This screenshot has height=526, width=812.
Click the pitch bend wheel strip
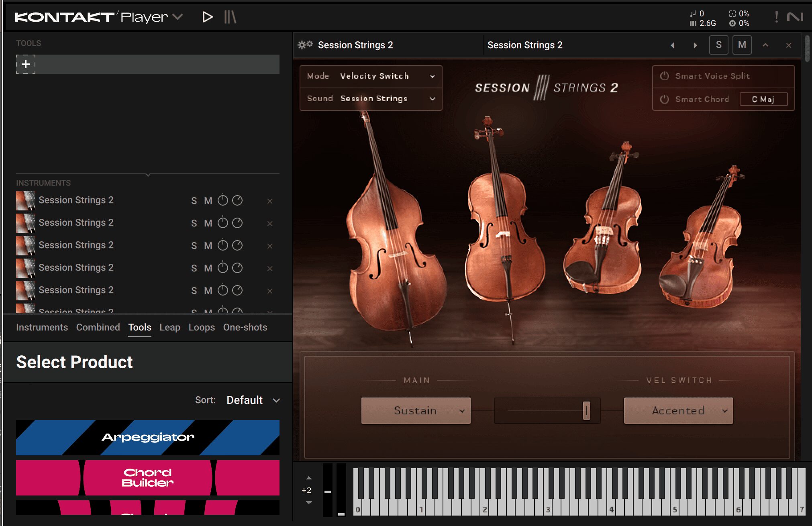tap(328, 490)
